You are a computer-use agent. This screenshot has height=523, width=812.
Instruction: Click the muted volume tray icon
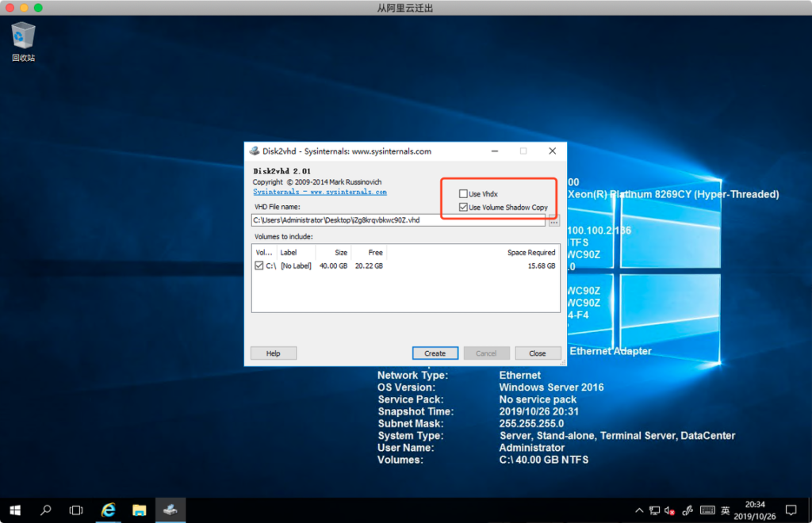click(x=670, y=510)
